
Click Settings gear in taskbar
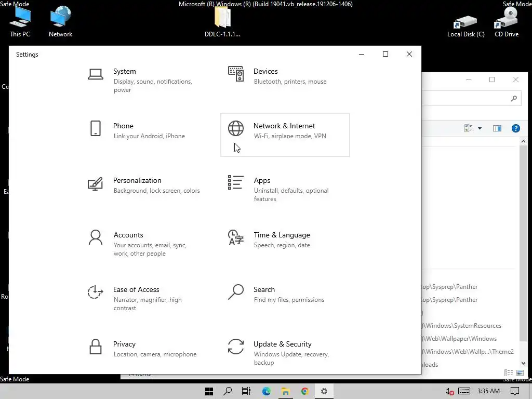[324, 391]
